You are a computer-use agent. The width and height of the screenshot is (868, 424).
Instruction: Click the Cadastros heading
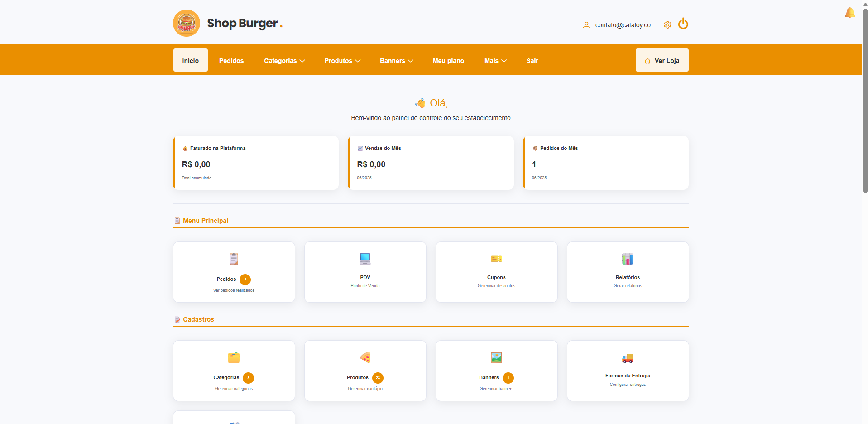(198, 319)
